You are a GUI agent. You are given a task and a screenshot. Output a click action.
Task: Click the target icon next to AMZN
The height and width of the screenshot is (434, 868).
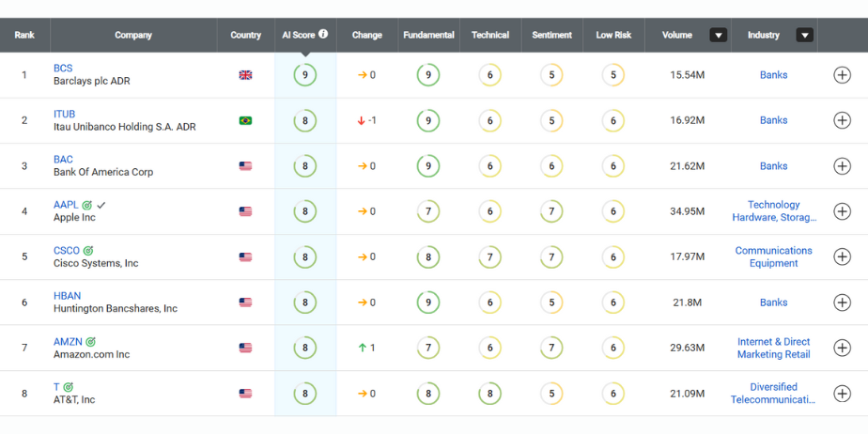pos(90,342)
